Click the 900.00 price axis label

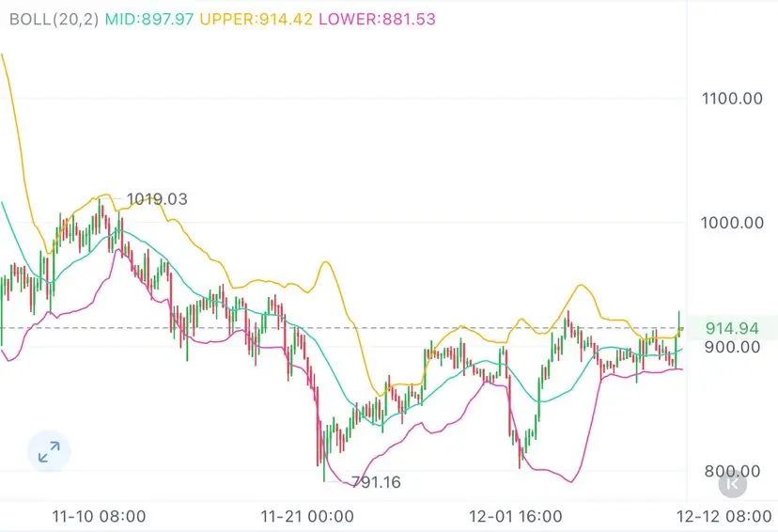732,347
